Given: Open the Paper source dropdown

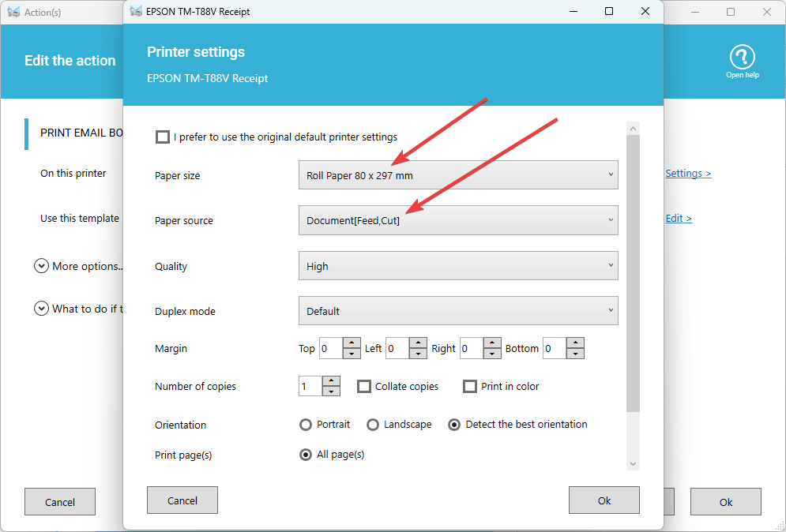Looking at the screenshot, I should pyautogui.click(x=458, y=220).
